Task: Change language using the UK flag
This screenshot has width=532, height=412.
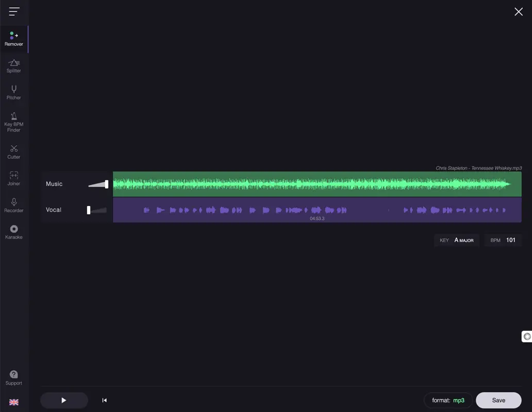Action: [x=13, y=402]
